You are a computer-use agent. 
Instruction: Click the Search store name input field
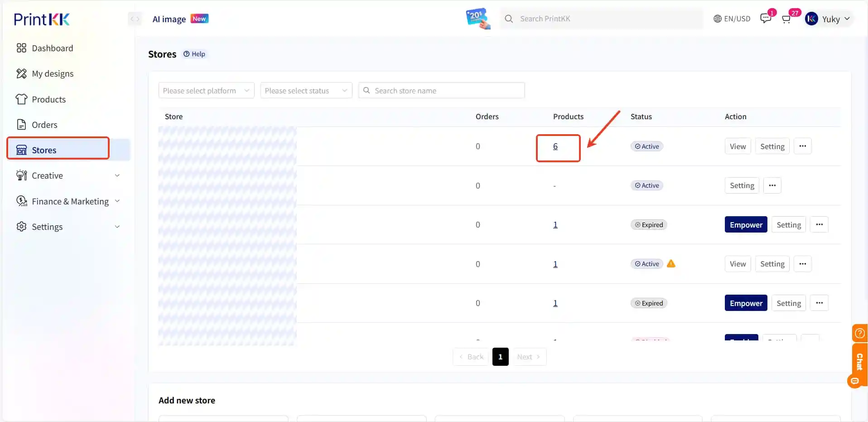pyautogui.click(x=442, y=90)
